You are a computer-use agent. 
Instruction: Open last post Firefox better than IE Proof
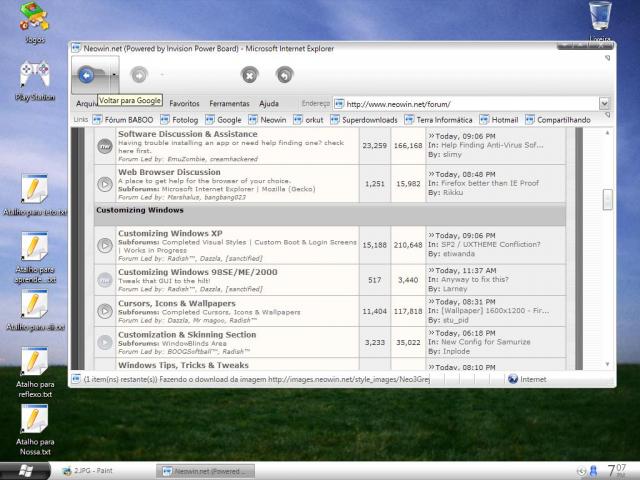490,183
